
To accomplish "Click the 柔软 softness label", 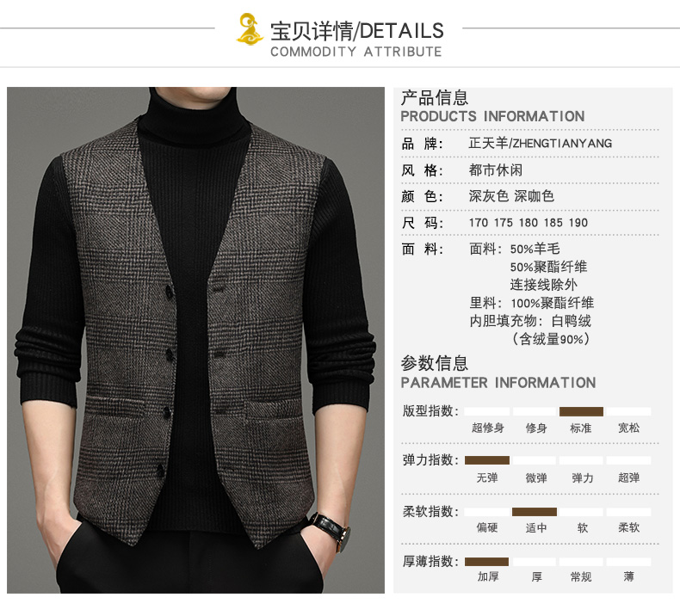I will tap(629, 527).
